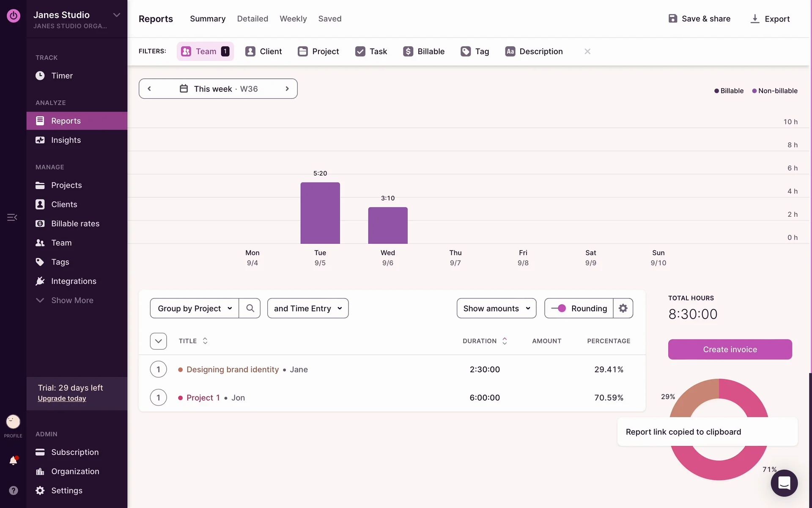Screen dimensions: 812x508
Task: Open the Insights menu item
Action: tap(66, 140)
